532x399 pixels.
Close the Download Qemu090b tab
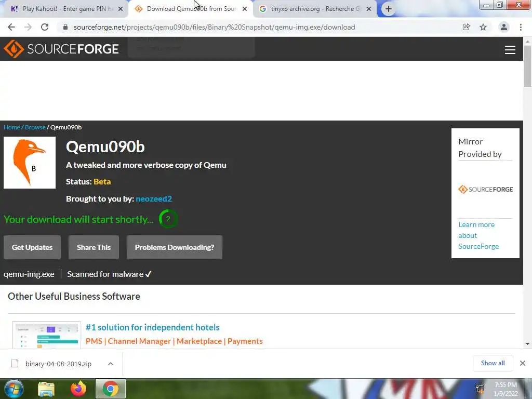click(245, 9)
